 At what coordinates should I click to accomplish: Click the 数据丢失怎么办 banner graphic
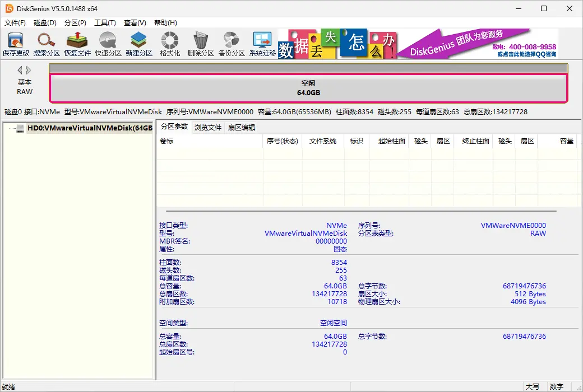(x=337, y=44)
